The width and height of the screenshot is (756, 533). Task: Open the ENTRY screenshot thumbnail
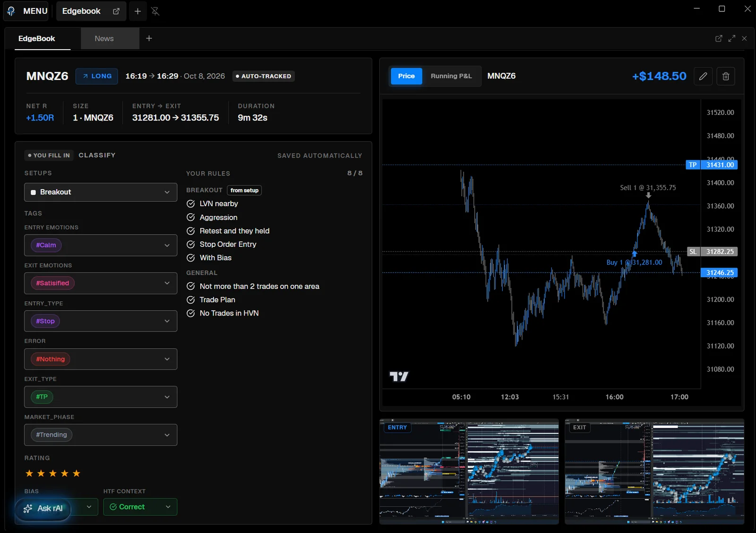coord(469,472)
